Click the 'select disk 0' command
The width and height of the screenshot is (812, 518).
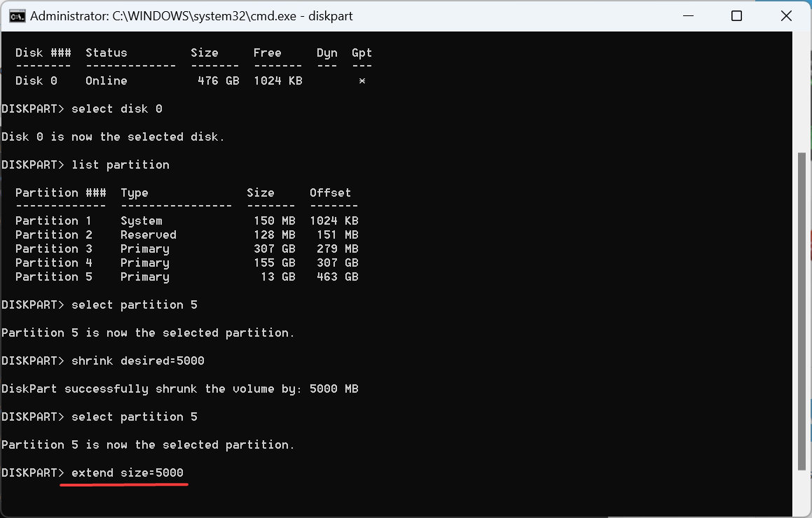coord(117,108)
